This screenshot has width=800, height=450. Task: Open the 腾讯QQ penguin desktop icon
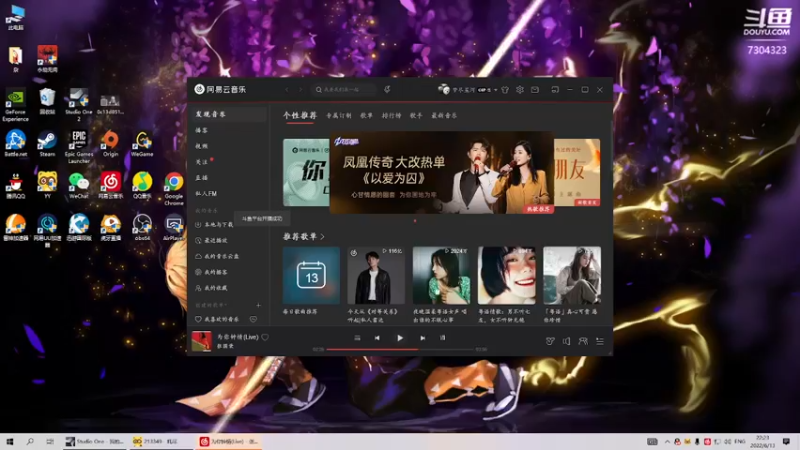pyautogui.click(x=15, y=185)
